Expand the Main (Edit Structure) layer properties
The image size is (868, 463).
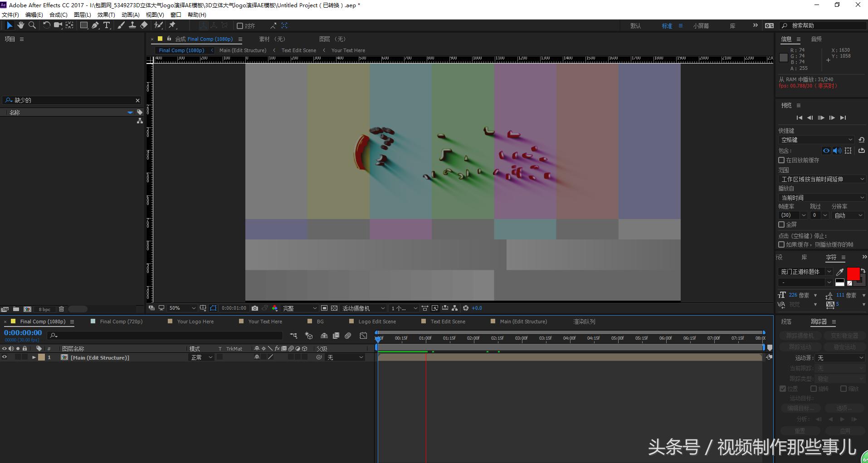click(x=34, y=357)
